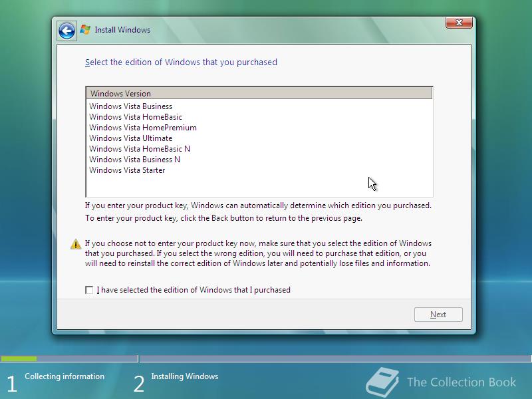
Task: Click the Next button
Action: click(x=438, y=315)
